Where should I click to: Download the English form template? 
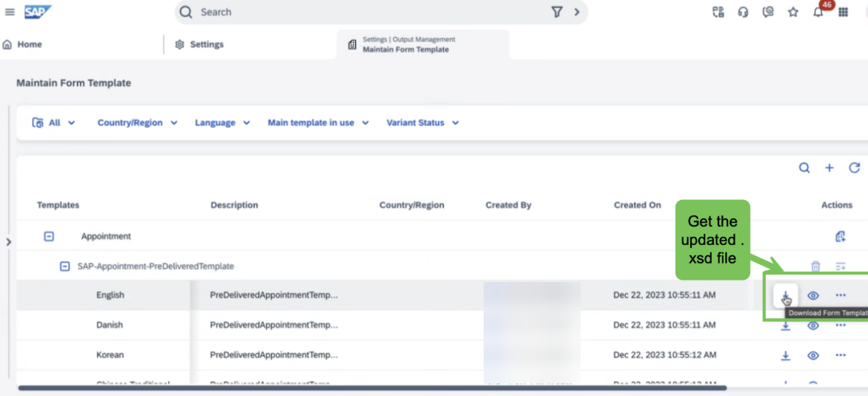pyautogui.click(x=786, y=295)
